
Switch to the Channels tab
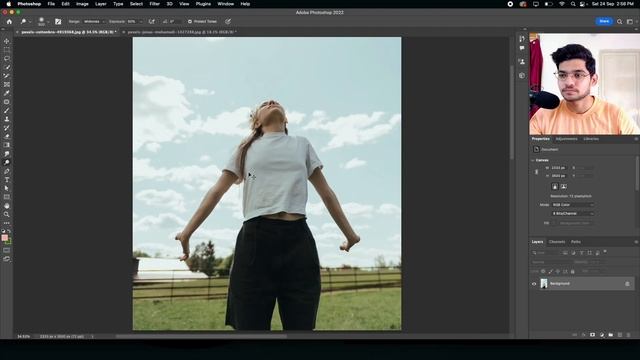point(557,242)
